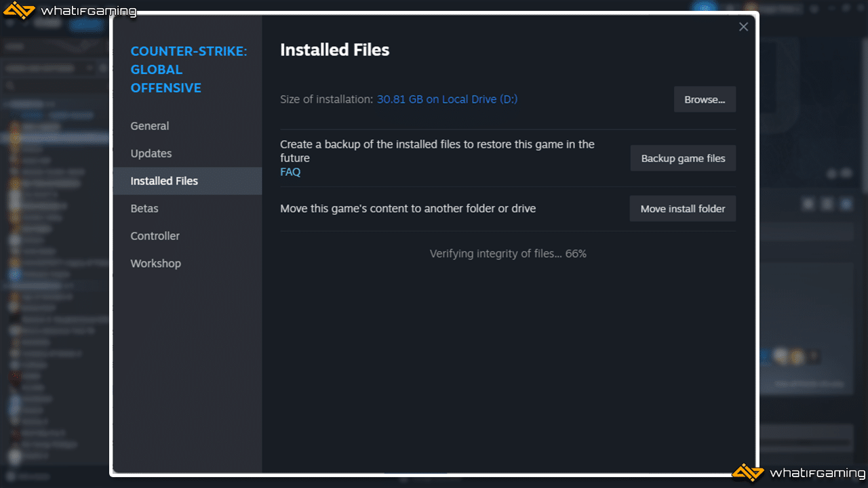868x488 pixels.
Task: Click the Installed Files heading
Action: coord(334,50)
